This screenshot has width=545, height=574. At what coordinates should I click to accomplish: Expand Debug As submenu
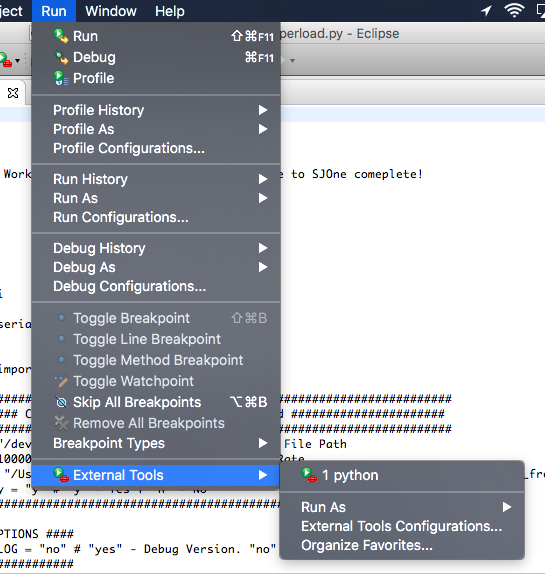point(156,267)
